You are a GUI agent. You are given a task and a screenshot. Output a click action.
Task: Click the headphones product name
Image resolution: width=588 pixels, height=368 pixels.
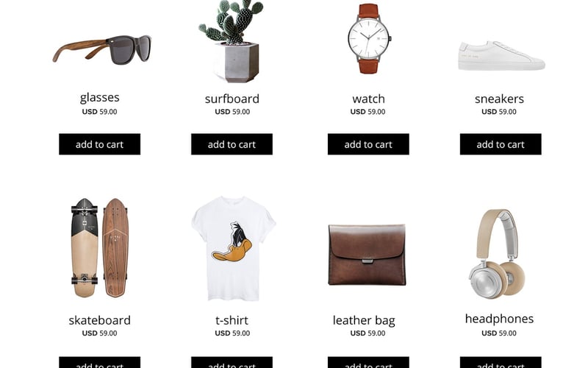click(499, 319)
